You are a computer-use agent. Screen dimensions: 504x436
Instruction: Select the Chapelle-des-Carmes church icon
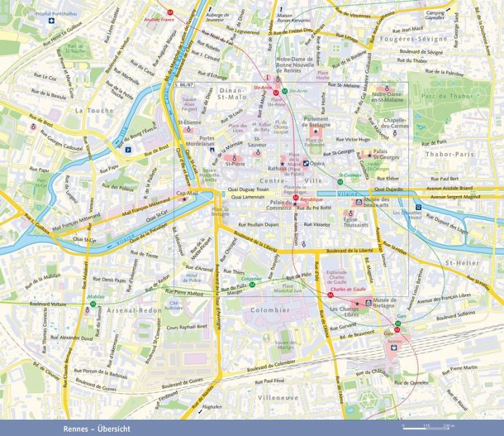395,132
